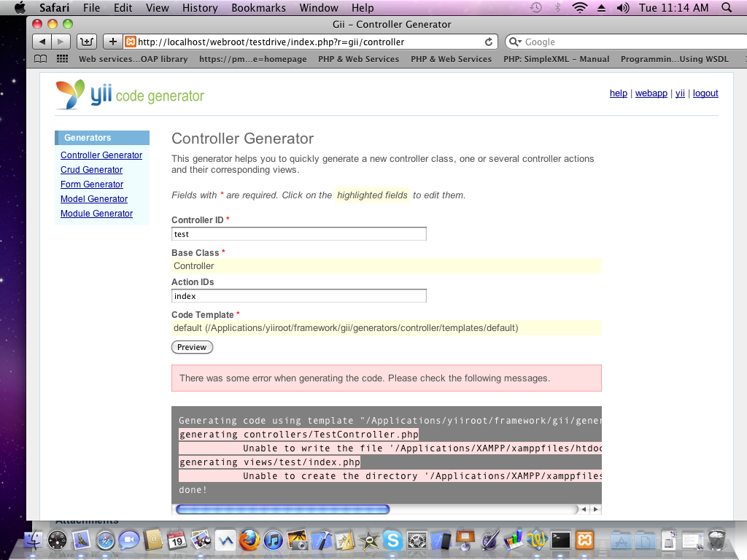Click the horizontal scrollbar of the error log
The image size is (747, 560).
(x=283, y=509)
